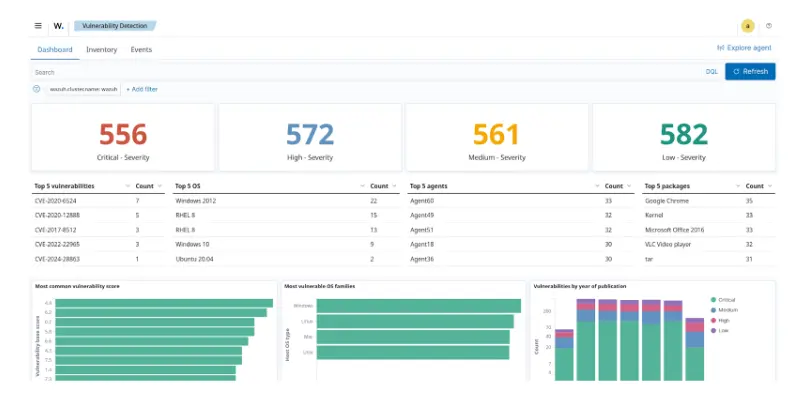Select CVE-2020-6524 row

98,201
